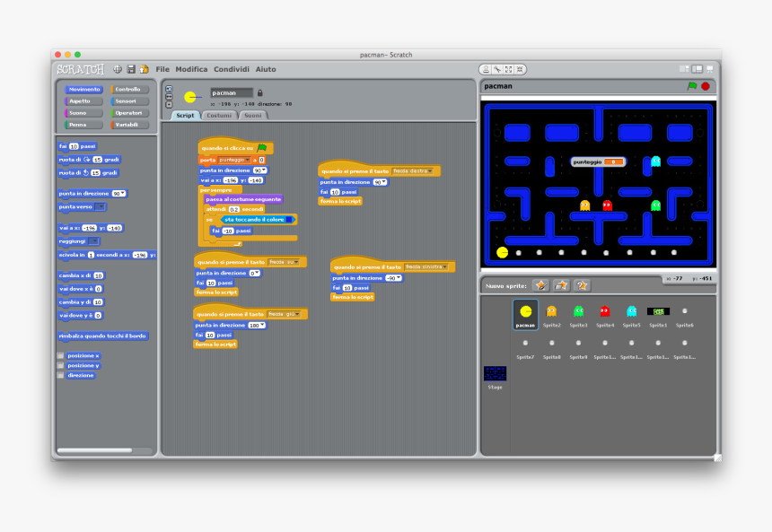Get a surprise sprite
This screenshot has height=532, width=772.
pos(582,285)
